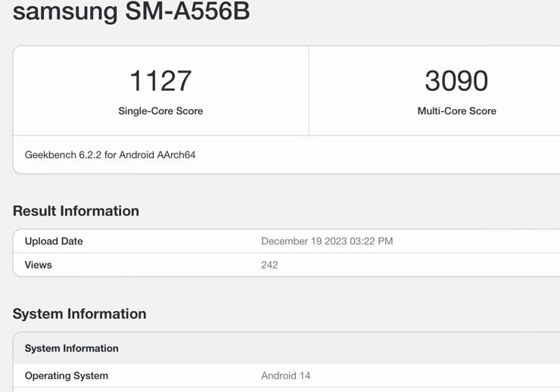Click the "Upload Date" row label

click(x=54, y=241)
